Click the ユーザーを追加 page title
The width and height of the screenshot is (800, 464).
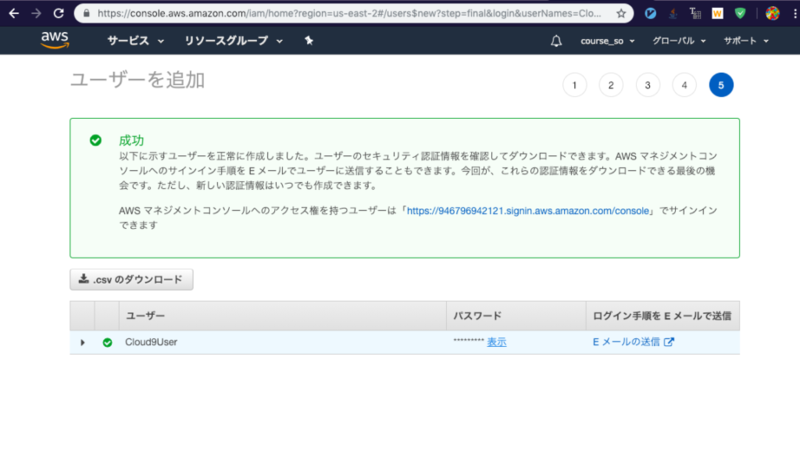click(x=137, y=80)
